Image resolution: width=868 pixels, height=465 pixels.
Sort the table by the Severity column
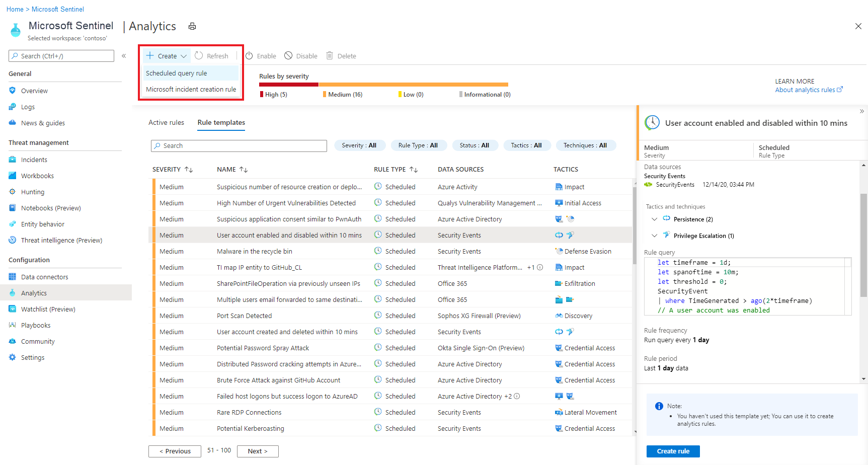point(189,170)
